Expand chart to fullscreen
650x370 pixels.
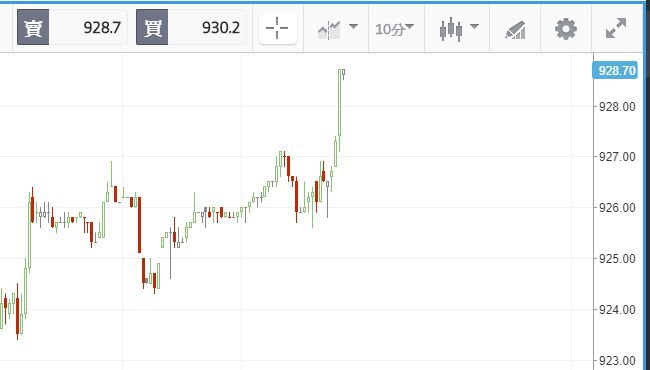click(616, 28)
